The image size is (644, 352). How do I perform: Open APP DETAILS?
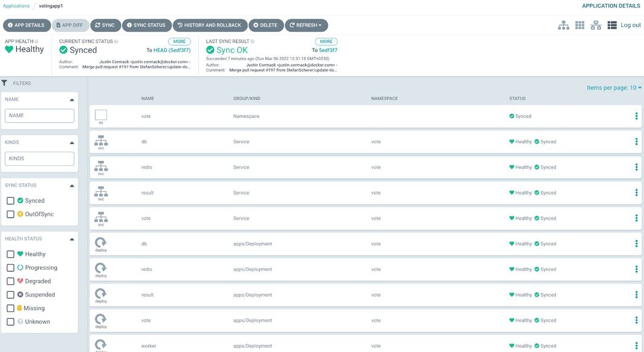(x=26, y=25)
